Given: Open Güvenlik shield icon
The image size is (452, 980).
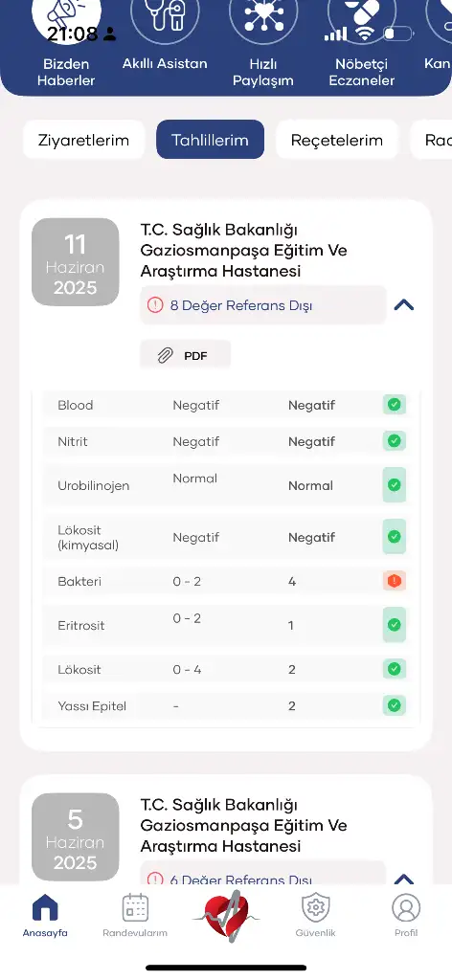Looking at the screenshot, I should pyautogui.click(x=316, y=907).
